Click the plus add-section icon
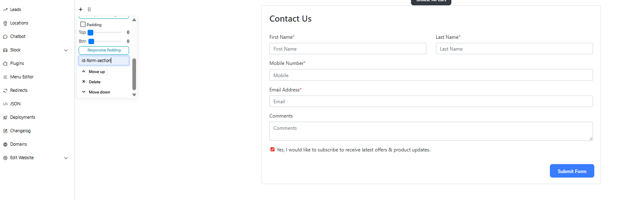This screenshot has height=200, width=644. click(81, 9)
